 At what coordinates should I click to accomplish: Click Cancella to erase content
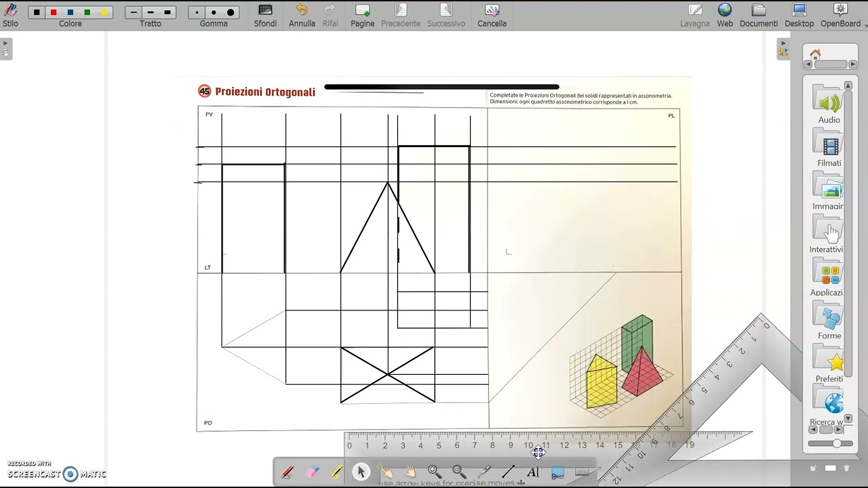(492, 15)
